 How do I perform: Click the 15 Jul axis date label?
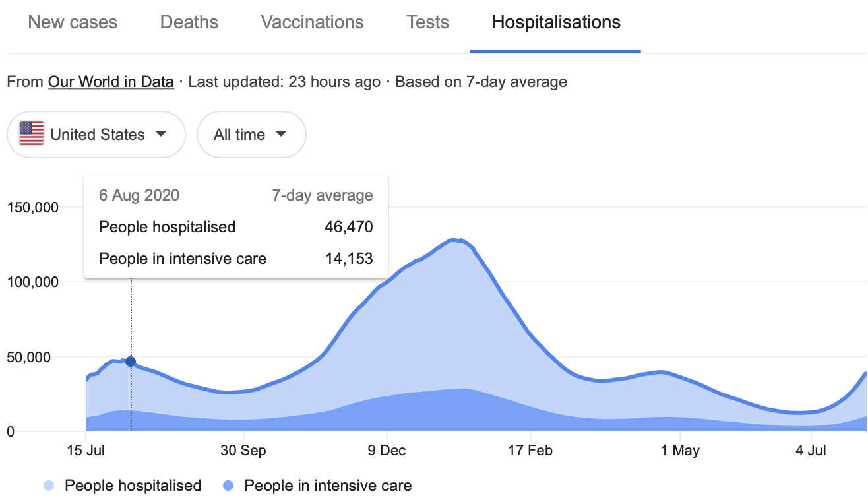tap(86, 451)
